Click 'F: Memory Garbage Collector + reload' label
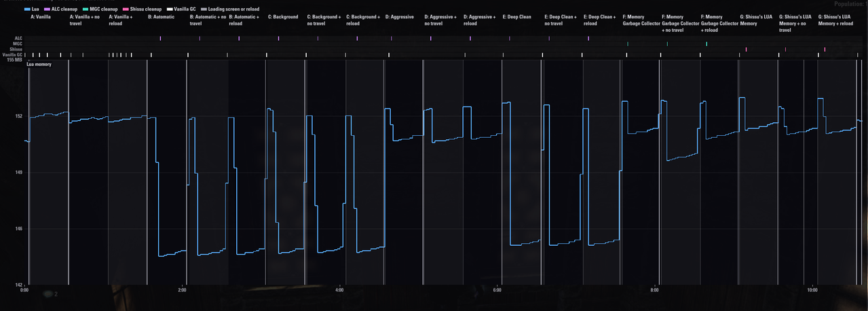 pos(720,23)
